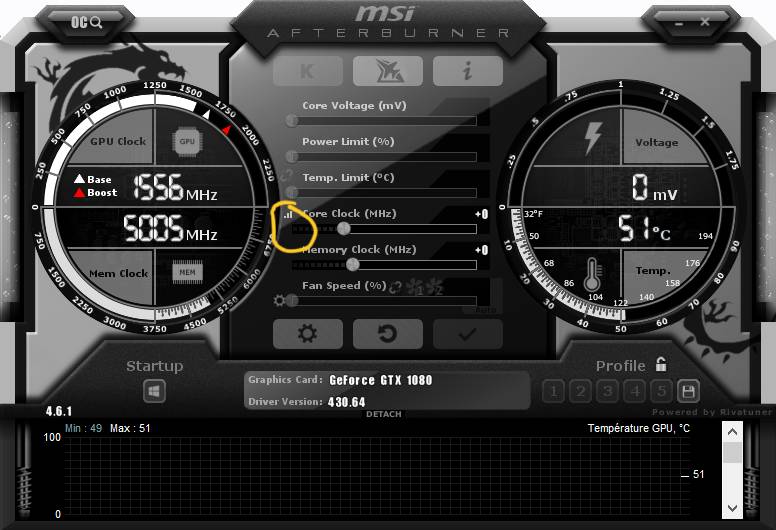Click the 51 °C temperature readout
This screenshot has height=530, width=776.
(644, 228)
